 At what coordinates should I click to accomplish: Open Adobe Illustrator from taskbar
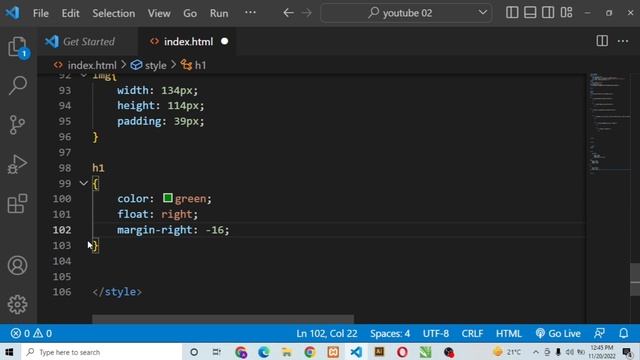[x=379, y=352]
